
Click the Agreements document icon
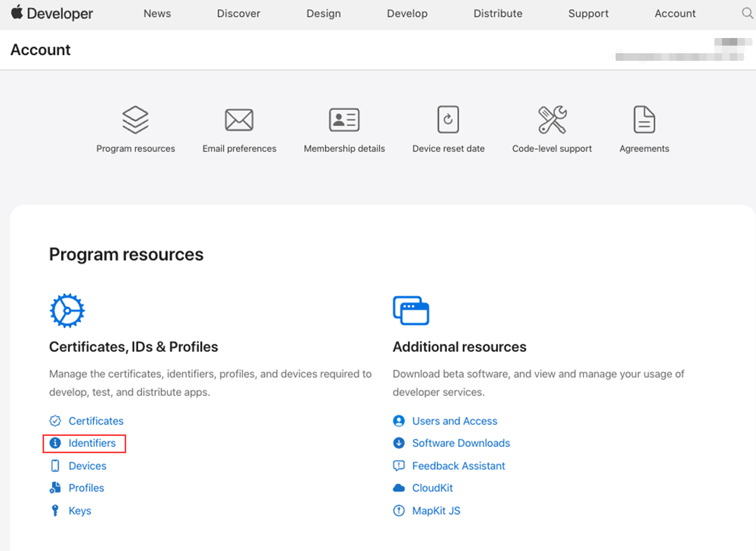click(x=645, y=120)
